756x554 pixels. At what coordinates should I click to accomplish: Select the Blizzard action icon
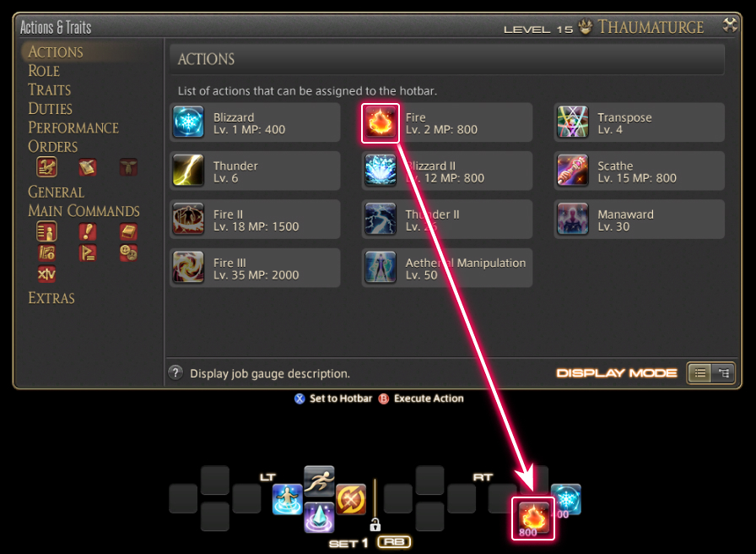[188, 122]
